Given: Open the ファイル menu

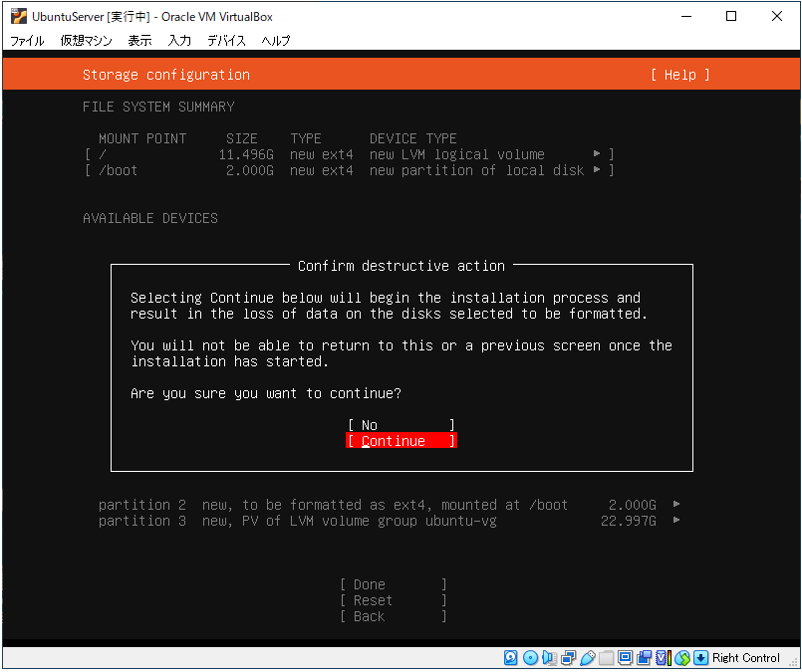Looking at the screenshot, I should pos(27,41).
